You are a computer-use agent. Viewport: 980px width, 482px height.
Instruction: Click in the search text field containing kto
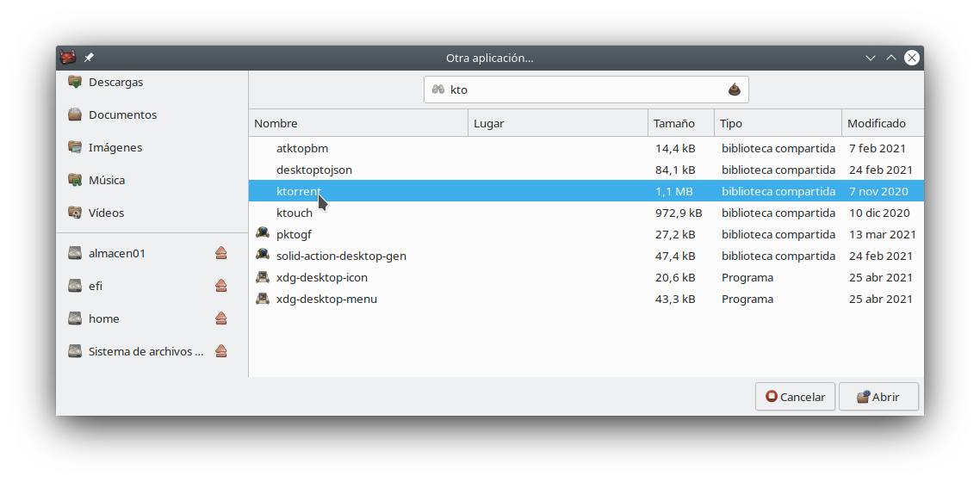pos(586,90)
